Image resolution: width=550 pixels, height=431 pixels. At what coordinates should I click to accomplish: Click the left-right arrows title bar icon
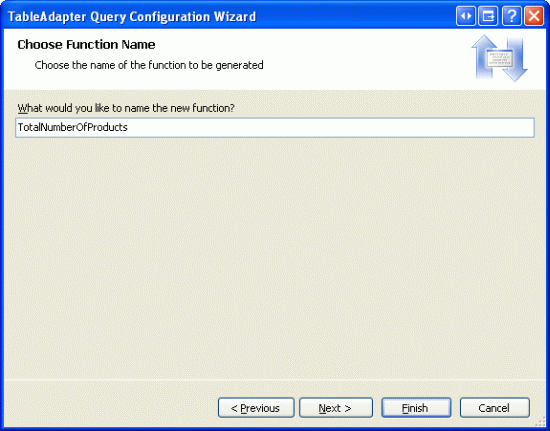[465, 16]
